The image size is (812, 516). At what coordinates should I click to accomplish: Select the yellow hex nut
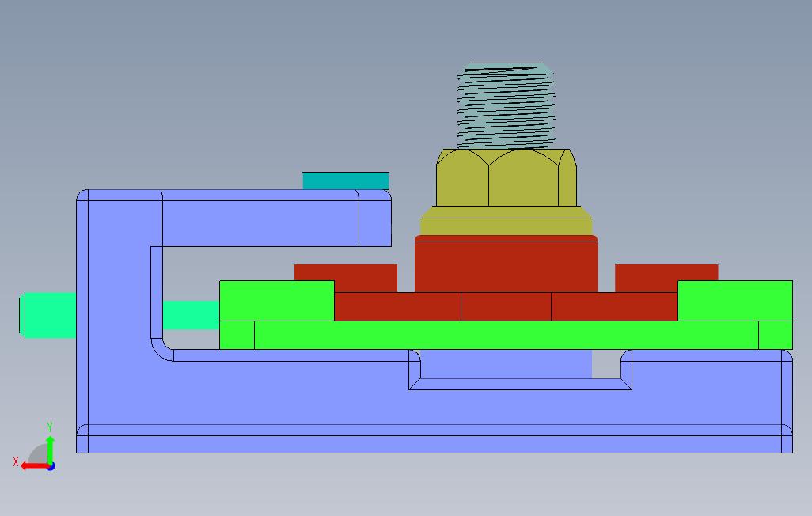click(x=506, y=192)
